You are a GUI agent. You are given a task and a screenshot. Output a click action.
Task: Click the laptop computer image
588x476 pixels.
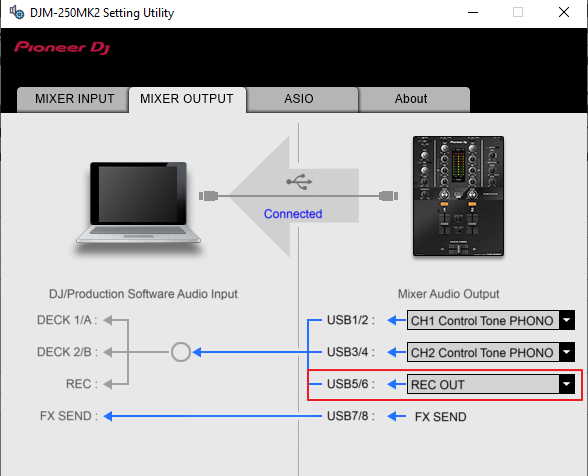(x=138, y=204)
